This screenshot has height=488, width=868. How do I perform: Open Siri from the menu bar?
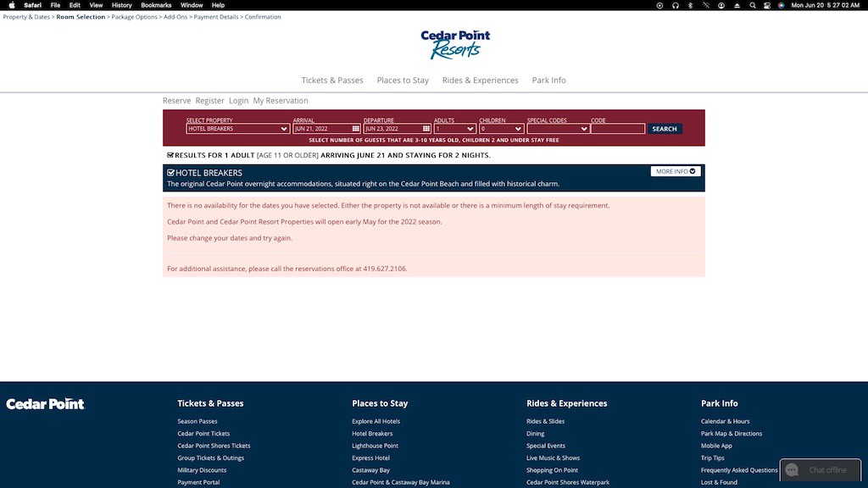pos(781,5)
